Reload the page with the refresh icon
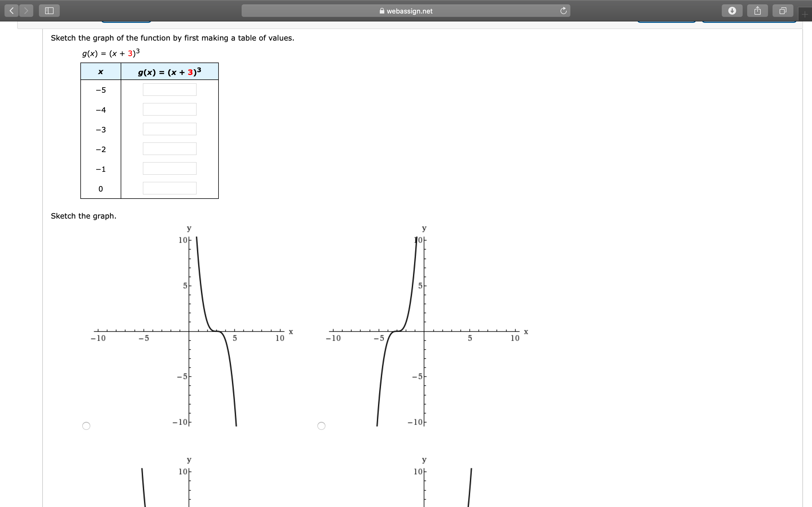 click(563, 11)
